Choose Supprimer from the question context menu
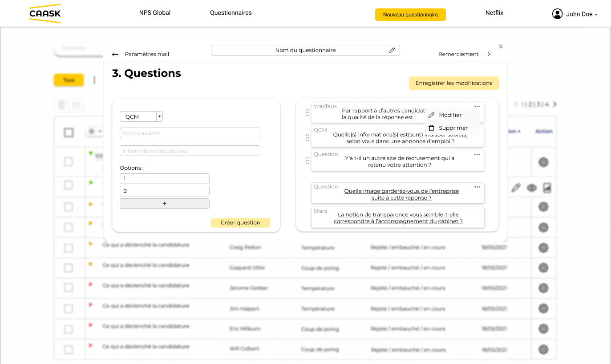Screen dimensions: 611x364 [453, 128]
